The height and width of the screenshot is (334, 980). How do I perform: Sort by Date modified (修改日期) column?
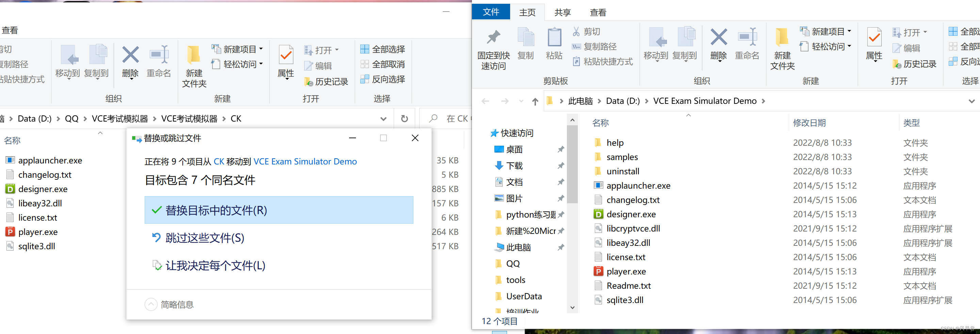(809, 123)
